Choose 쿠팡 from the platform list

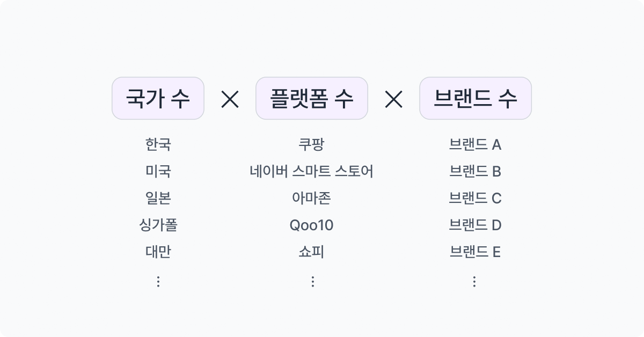pos(312,145)
